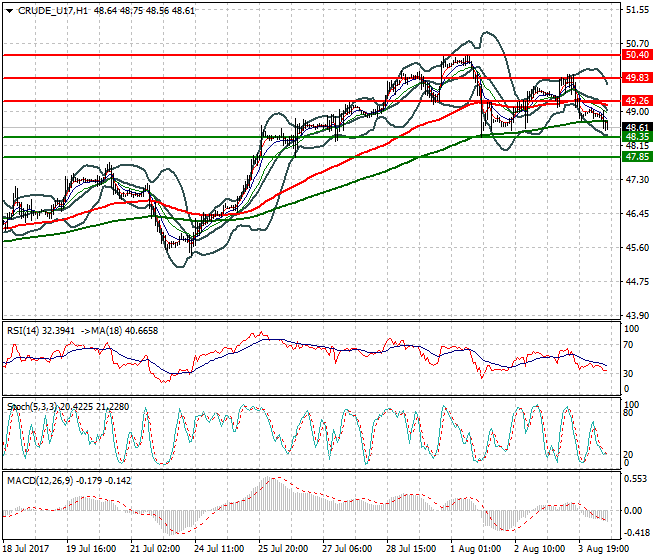Click the -0.418 MACD scale value
This screenshot has height=560, width=660.
point(636,533)
